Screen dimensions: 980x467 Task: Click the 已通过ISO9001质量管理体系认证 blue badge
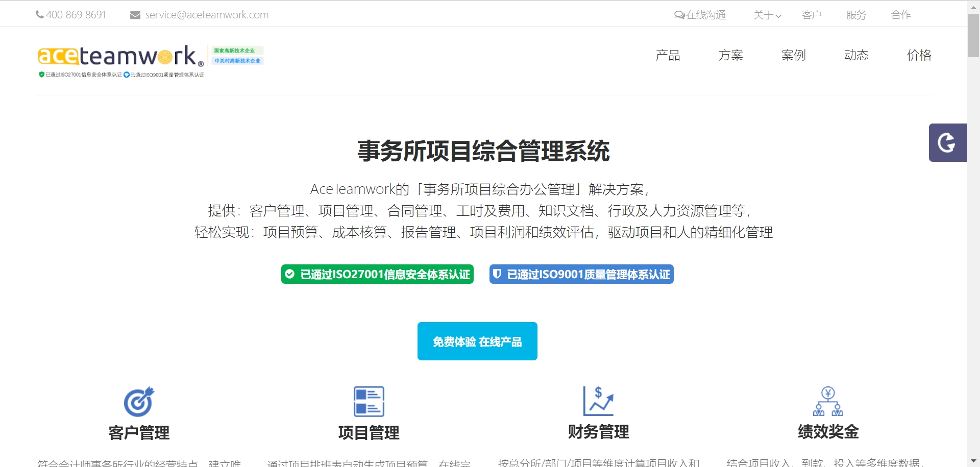point(581,274)
